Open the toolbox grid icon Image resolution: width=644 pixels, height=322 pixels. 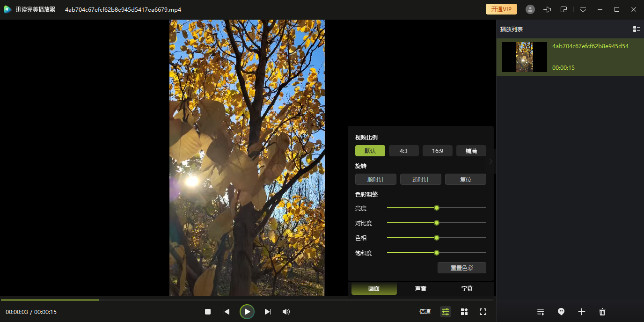click(464, 312)
